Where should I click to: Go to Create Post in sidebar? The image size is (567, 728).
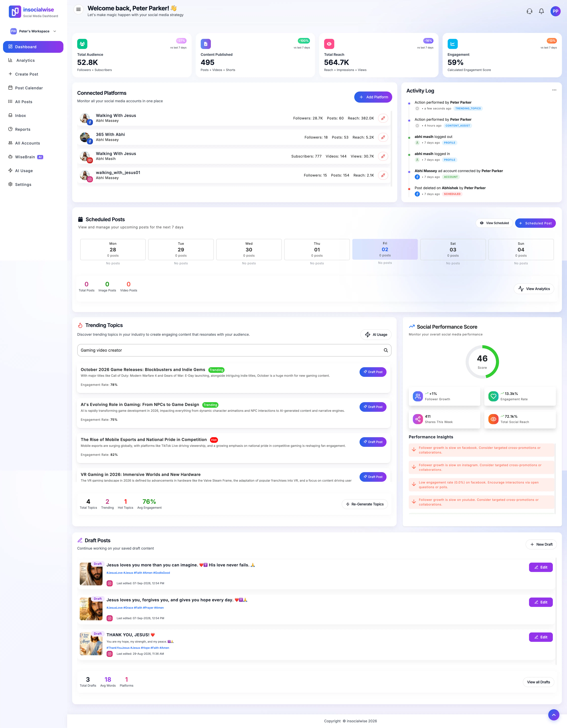[33, 74]
